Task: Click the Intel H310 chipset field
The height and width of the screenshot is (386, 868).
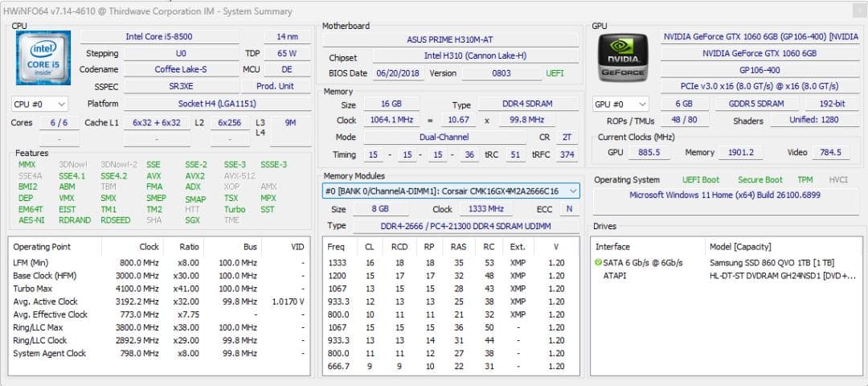Action: pyautogui.click(x=475, y=55)
